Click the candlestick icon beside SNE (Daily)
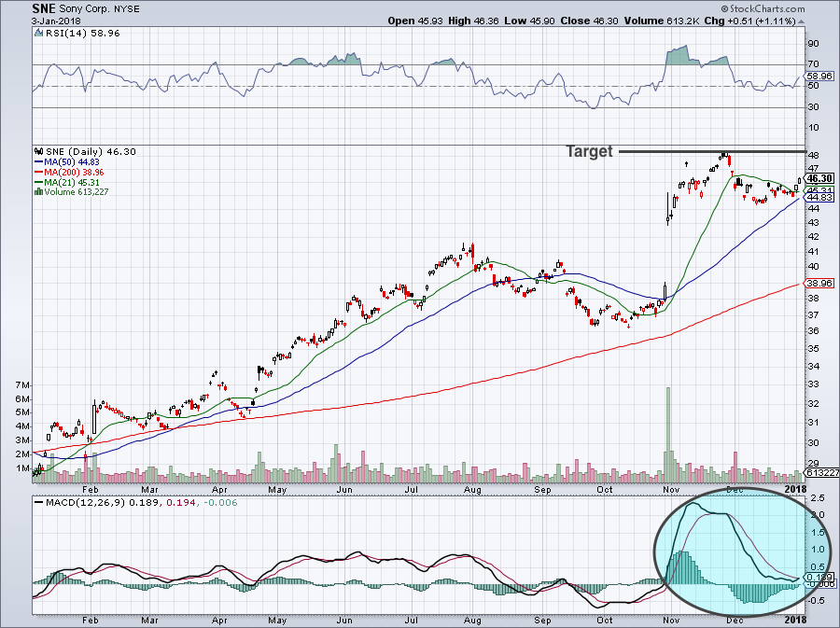The image size is (840, 628). tap(39, 151)
